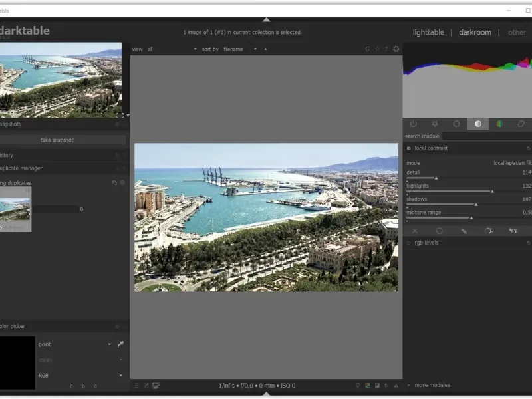The width and height of the screenshot is (532, 399).
Task: Show active modules group tab
Action: pos(413,124)
